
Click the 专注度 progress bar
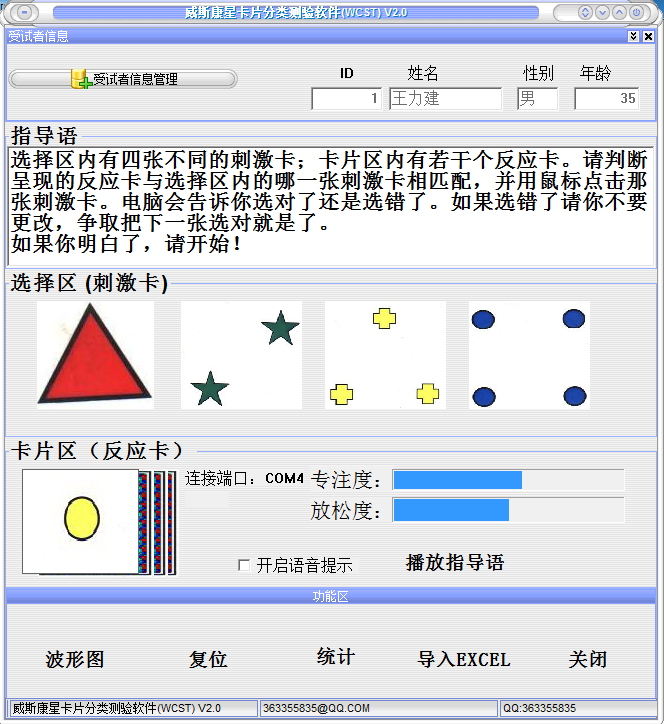(x=508, y=480)
